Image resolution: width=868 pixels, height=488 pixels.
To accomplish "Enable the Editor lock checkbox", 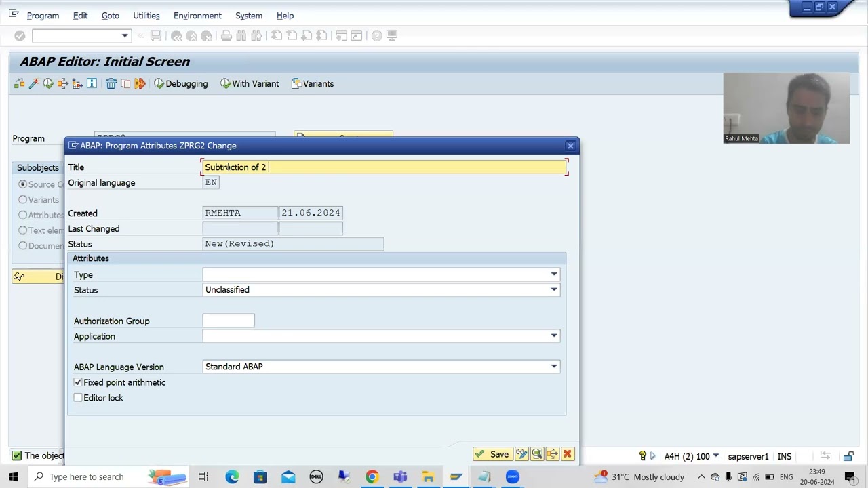I will pos(78,398).
